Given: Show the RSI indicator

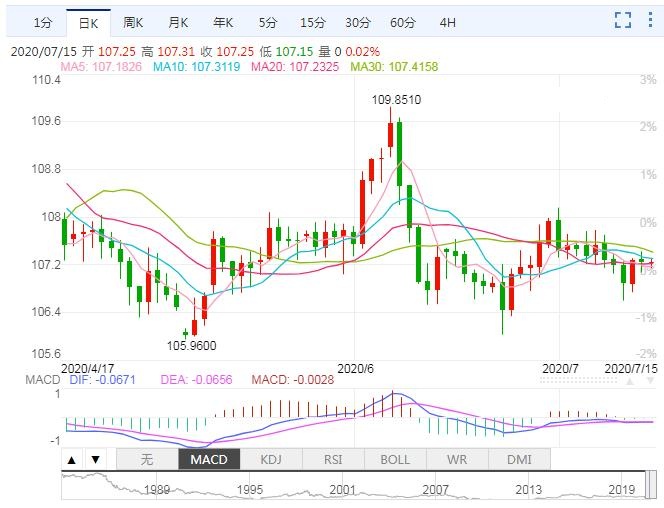Looking at the screenshot, I should pyautogui.click(x=333, y=460).
